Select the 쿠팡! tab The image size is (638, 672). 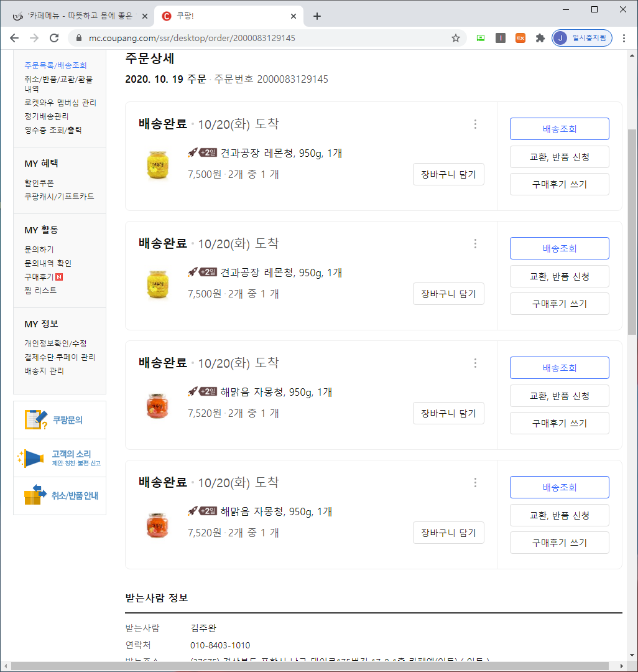click(x=229, y=16)
